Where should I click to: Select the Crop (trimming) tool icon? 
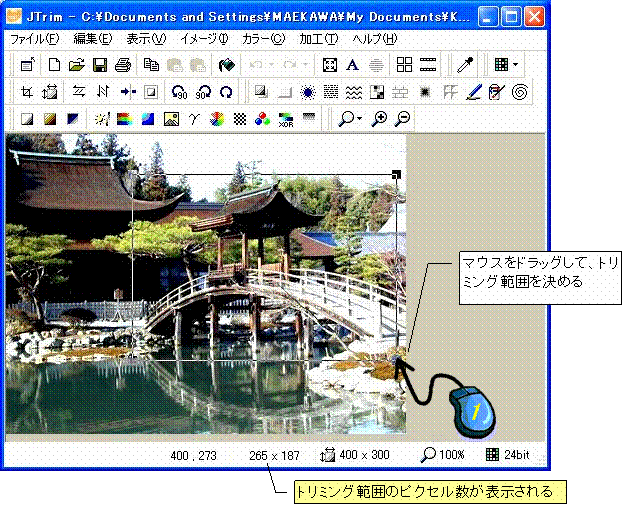pyautogui.click(x=27, y=92)
